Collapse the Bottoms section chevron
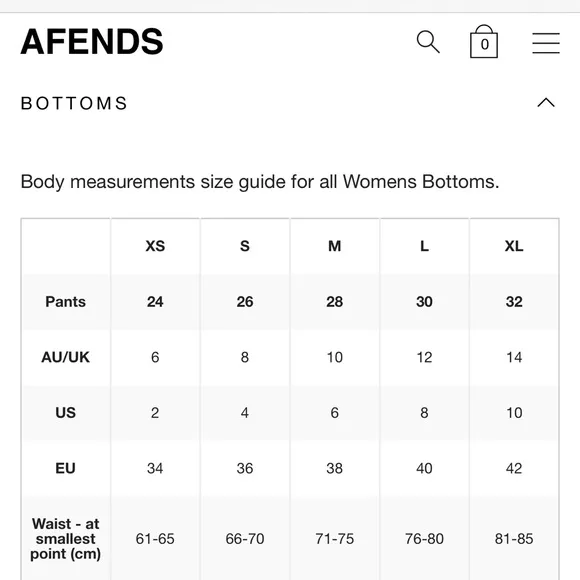This screenshot has width=580, height=580. click(x=546, y=102)
